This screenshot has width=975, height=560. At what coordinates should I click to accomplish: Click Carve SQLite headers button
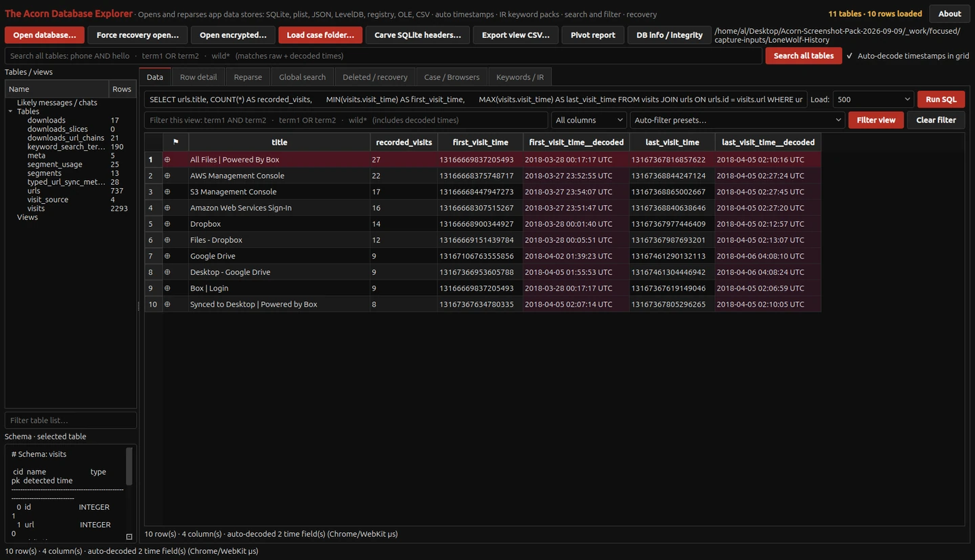418,35
